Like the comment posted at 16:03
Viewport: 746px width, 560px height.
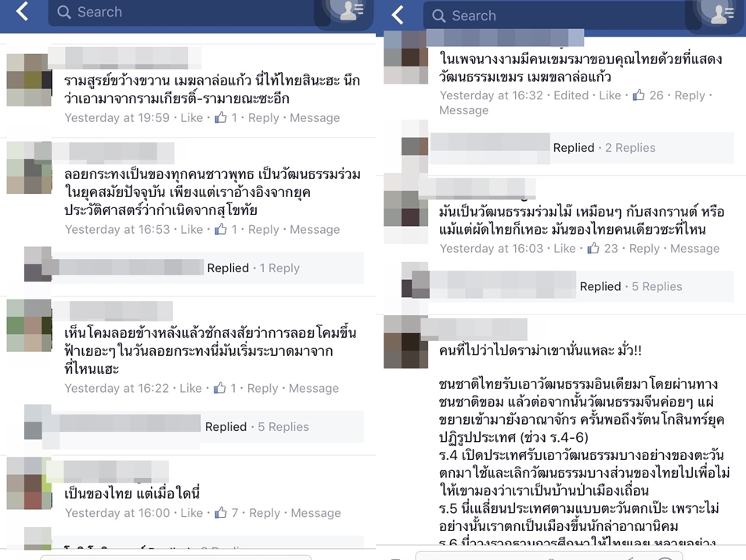(564, 249)
